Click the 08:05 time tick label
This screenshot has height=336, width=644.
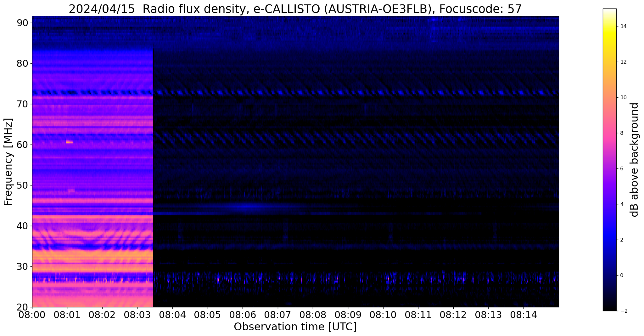(x=208, y=314)
